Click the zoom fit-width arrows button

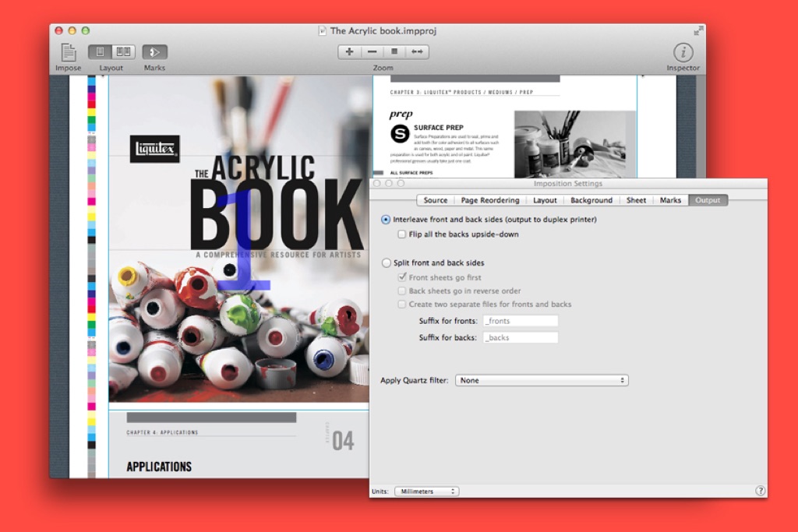pyautogui.click(x=417, y=51)
